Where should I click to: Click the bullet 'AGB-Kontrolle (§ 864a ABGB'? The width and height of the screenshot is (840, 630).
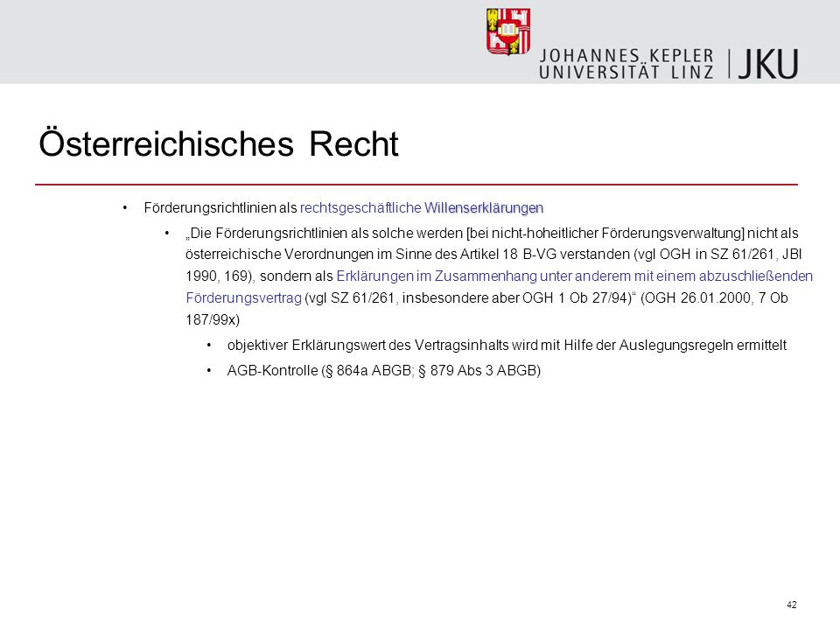(318, 371)
